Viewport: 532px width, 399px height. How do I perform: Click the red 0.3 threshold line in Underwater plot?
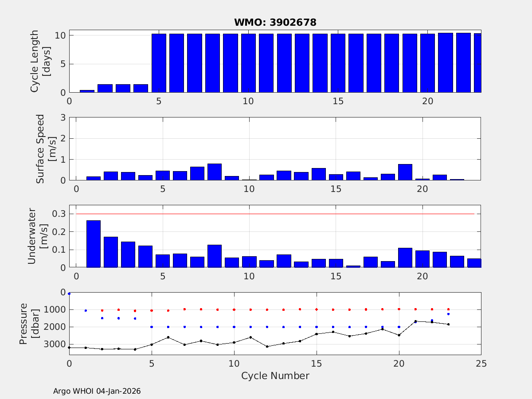(275, 214)
